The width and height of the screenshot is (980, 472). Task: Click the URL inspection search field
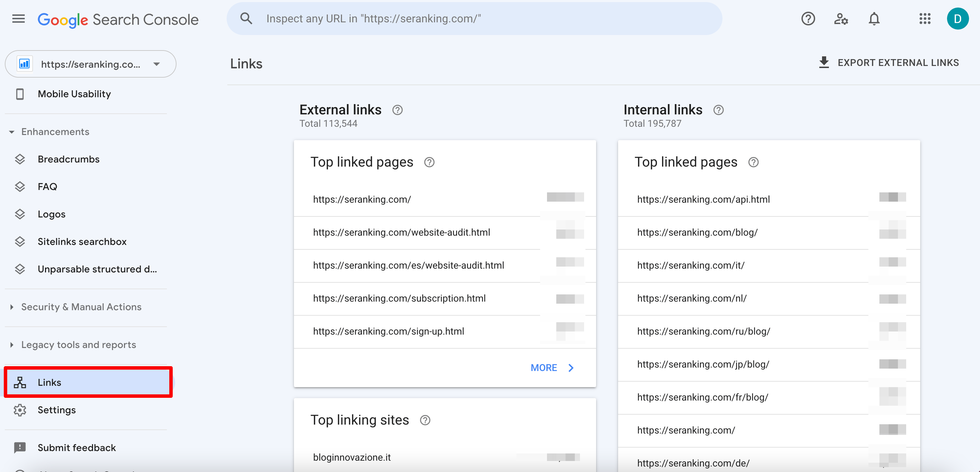point(475,19)
